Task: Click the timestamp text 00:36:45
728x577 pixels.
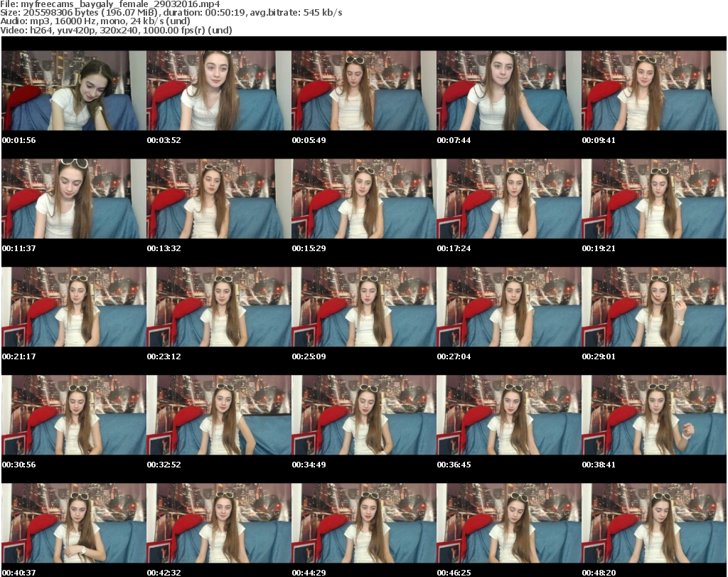Action: (454, 465)
